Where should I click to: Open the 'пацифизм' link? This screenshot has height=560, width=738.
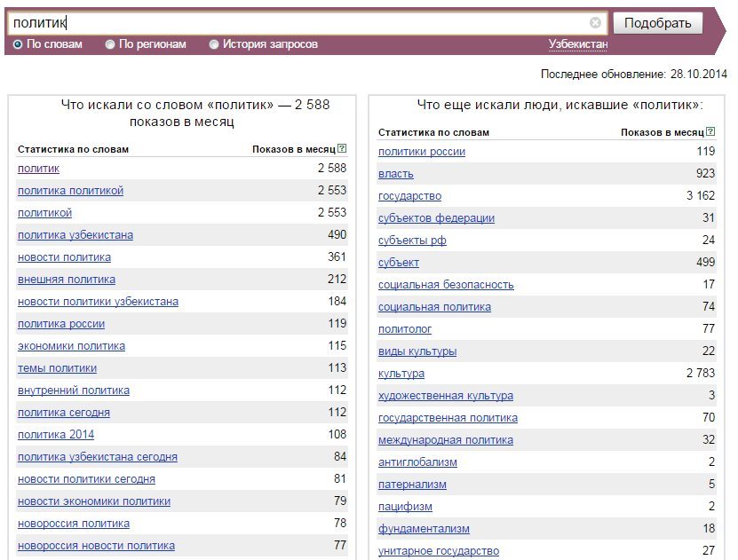pyautogui.click(x=405, y=507)
